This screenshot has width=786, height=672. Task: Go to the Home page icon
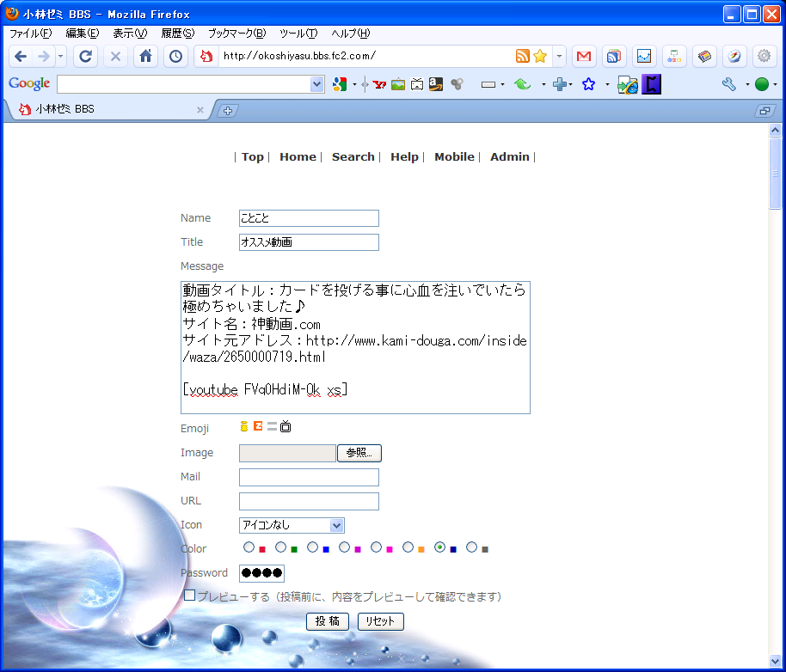pyautogui.click(x=145, y=56)
